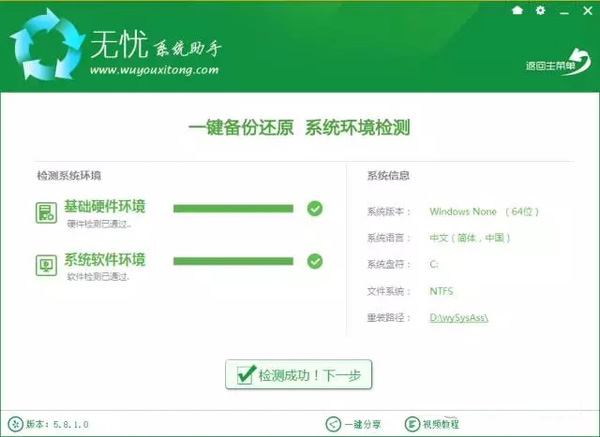Image resolution: width=600 pixels, height=437 pixels.
Task: Click green checkmark beside hardware bar
Action: [x=315, y=209]
